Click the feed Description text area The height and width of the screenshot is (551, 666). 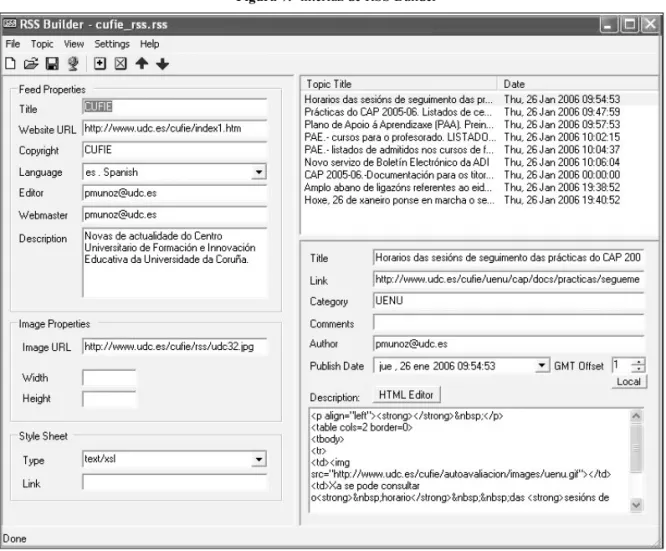[x=175, y=262]
